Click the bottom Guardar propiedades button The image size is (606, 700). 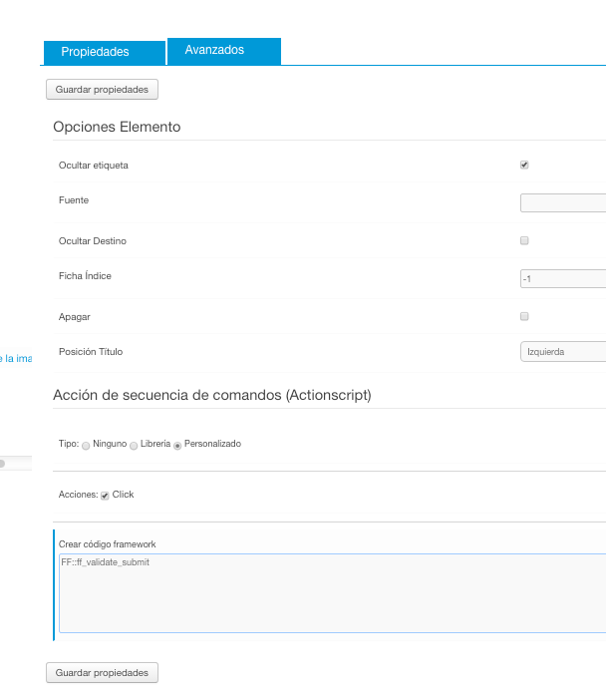[103, 672]
